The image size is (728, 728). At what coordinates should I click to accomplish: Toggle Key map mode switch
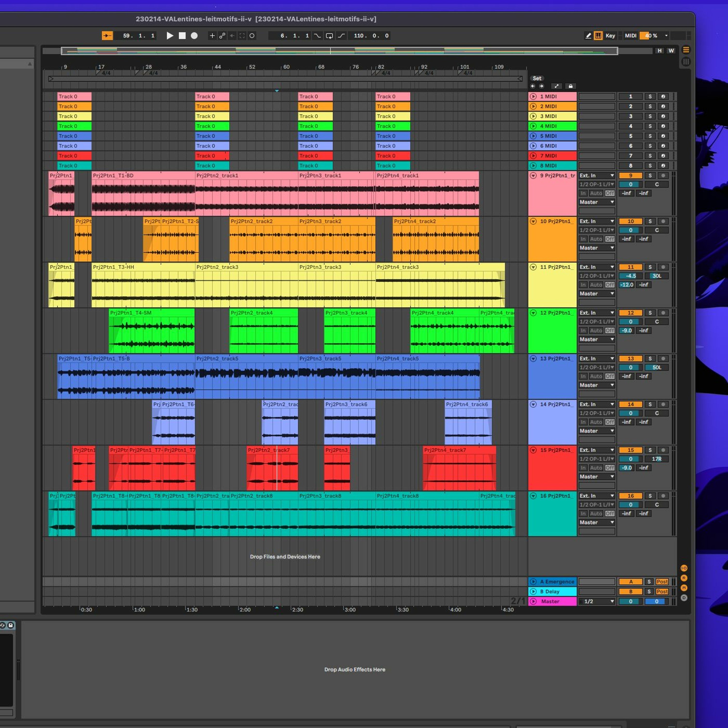(x=611, y=36)
